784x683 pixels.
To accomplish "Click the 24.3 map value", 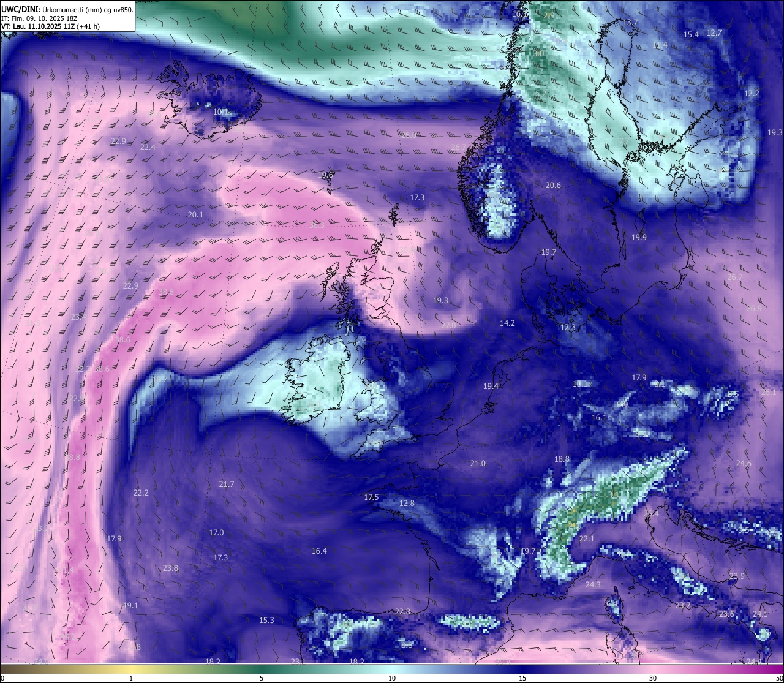I will (593, 584).
